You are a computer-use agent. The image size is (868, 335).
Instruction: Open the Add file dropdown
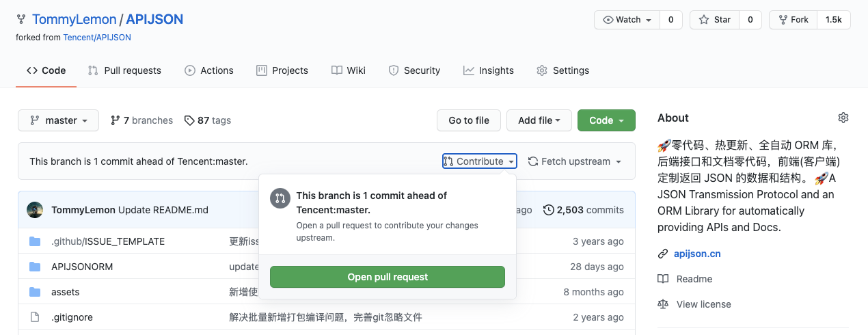tap(539, 120)
